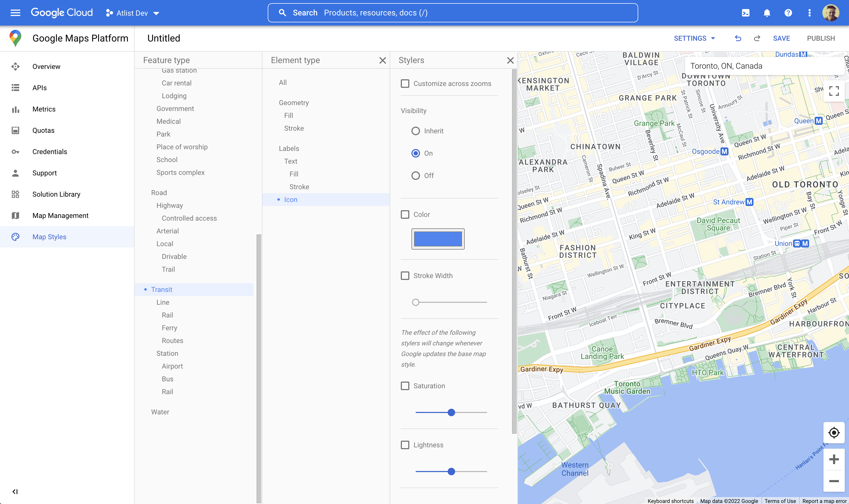Select the Off visibility radio button
The image size is (849, 504).
(x=415, y=176)
